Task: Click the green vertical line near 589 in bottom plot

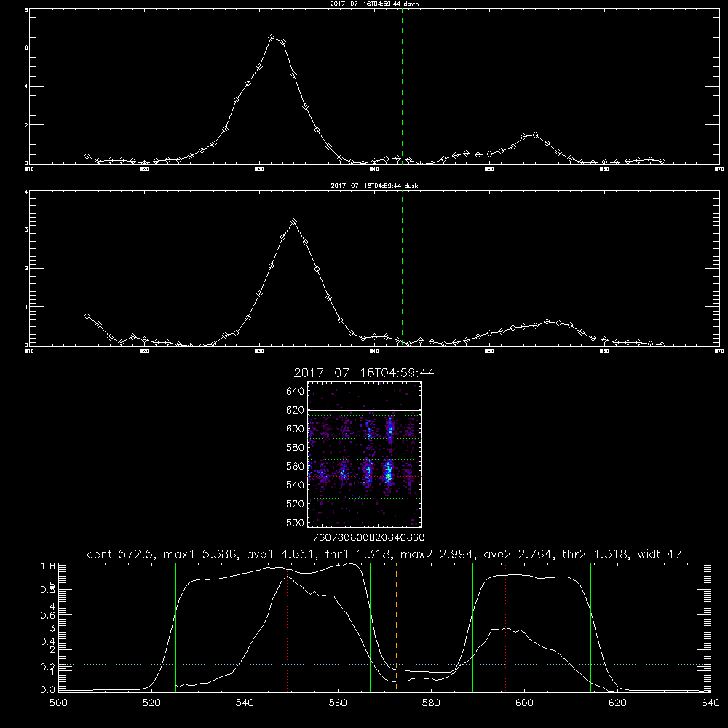Action: (x=472, y=627)
